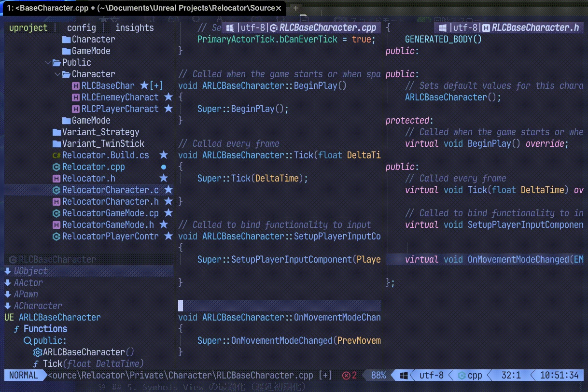Click the down arrow beside APawn
This screenshot has height=392, width=588.
click(x=8, y=294)
